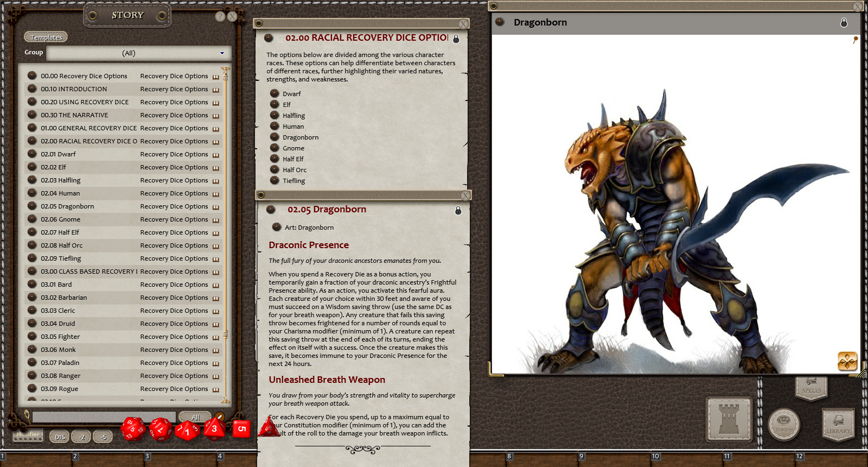Screen dimensions: 868x467
Task: Toggle the -2 modifier button
Action: [82, 437]
